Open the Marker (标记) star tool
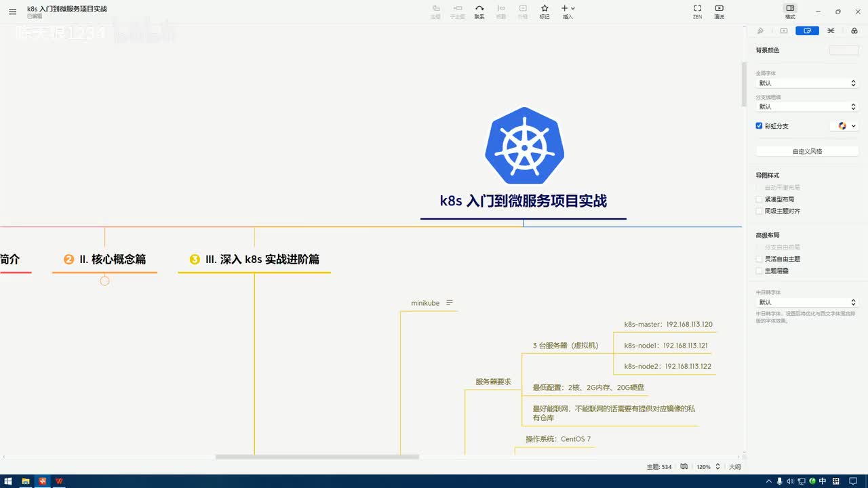 [545, 12]
